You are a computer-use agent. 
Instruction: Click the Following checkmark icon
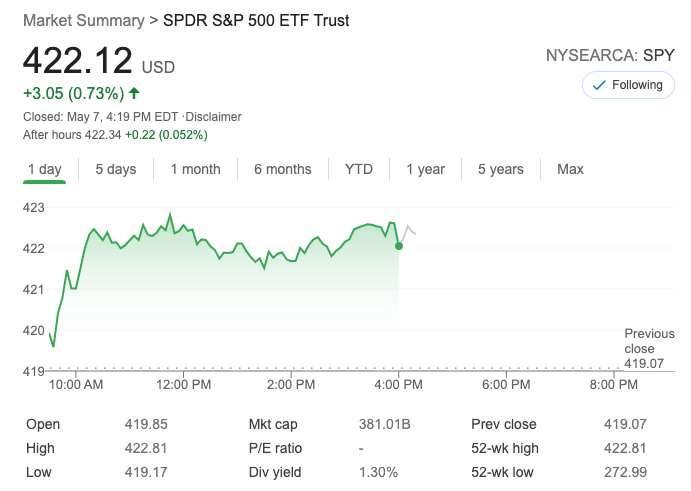599,85
